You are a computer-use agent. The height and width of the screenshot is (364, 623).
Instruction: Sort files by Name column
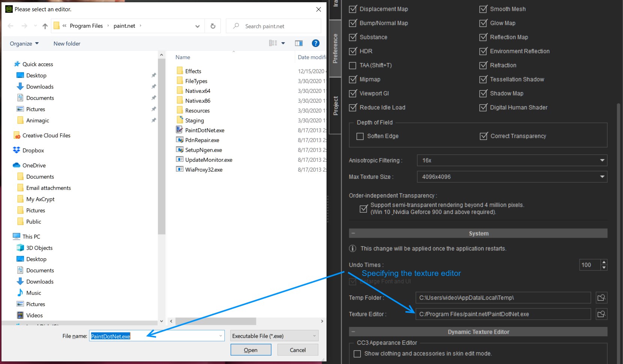pyautogui.click(x=183, y=57)
